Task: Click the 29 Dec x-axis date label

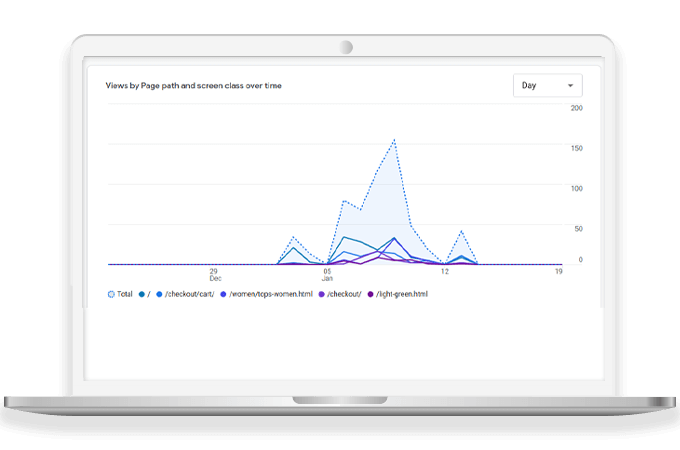Action: 215,274
